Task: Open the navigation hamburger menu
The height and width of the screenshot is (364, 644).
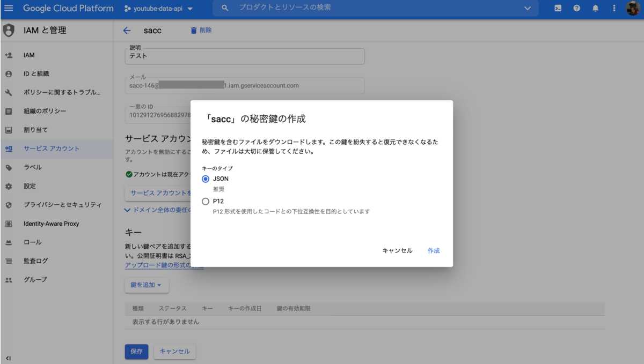Action: click(x=8, y=8)
